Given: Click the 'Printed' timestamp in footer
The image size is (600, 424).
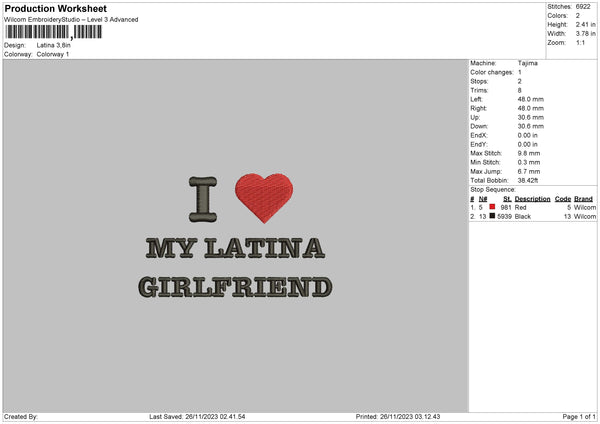Looking at the screenshot, I should point(398,417).
